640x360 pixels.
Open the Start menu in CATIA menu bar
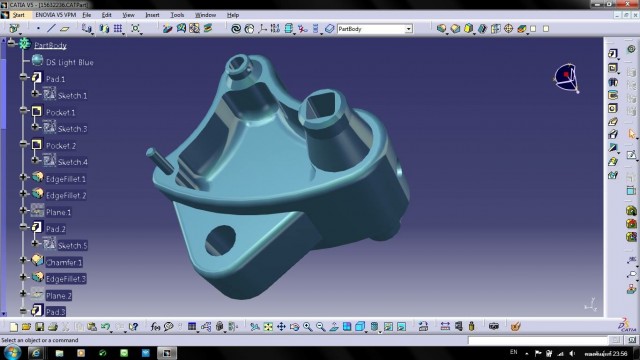click(x=18, y=15)
